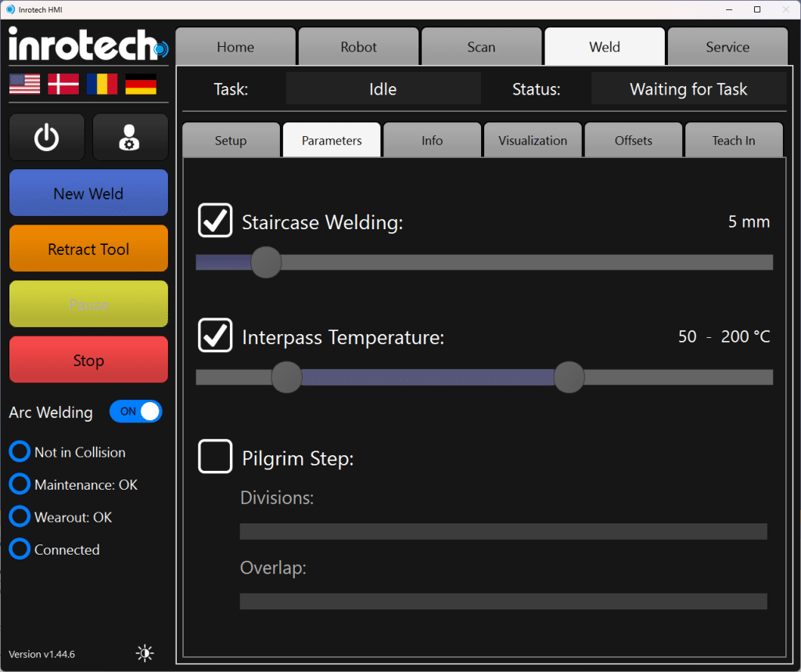Click the power button icon
This screenshot has height=672, width=801.
coord(47,138)
